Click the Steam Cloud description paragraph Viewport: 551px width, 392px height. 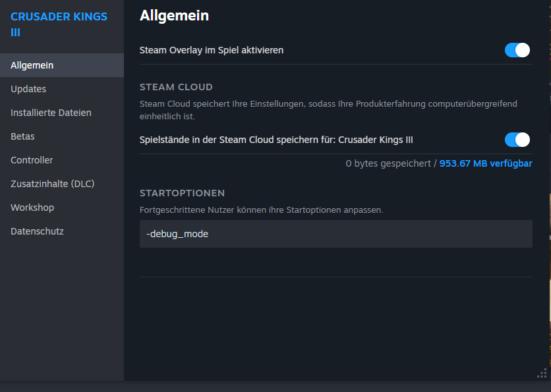[x=328, y=110]
